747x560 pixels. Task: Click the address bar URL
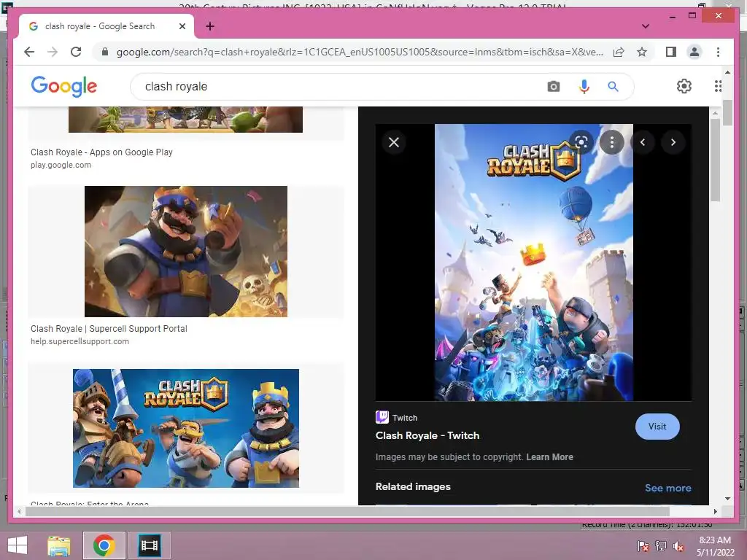point(360,52)
